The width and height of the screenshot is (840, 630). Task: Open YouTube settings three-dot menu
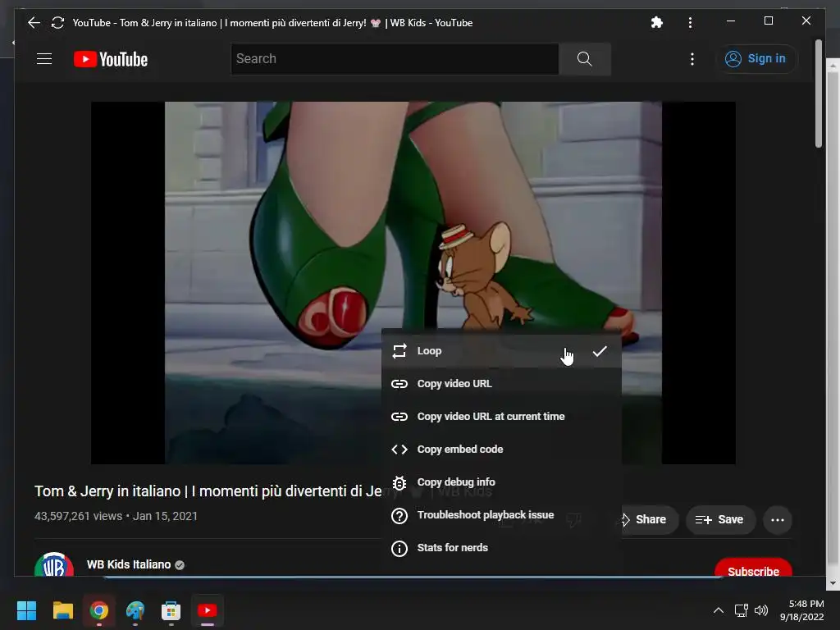click(692, 59)
